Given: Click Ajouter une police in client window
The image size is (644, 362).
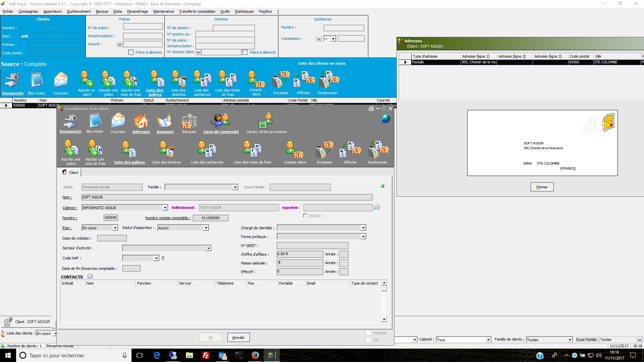Looking at the screenshot, I should [71, 153].
